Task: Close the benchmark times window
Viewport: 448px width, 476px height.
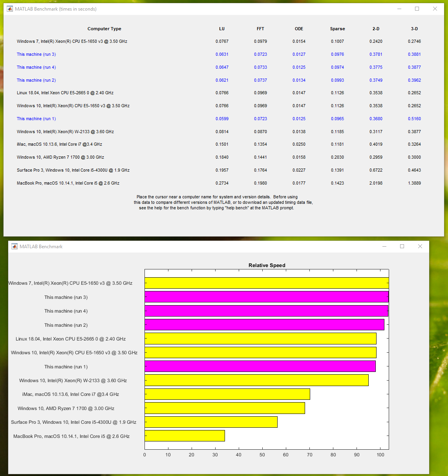Action: point(435,9)
